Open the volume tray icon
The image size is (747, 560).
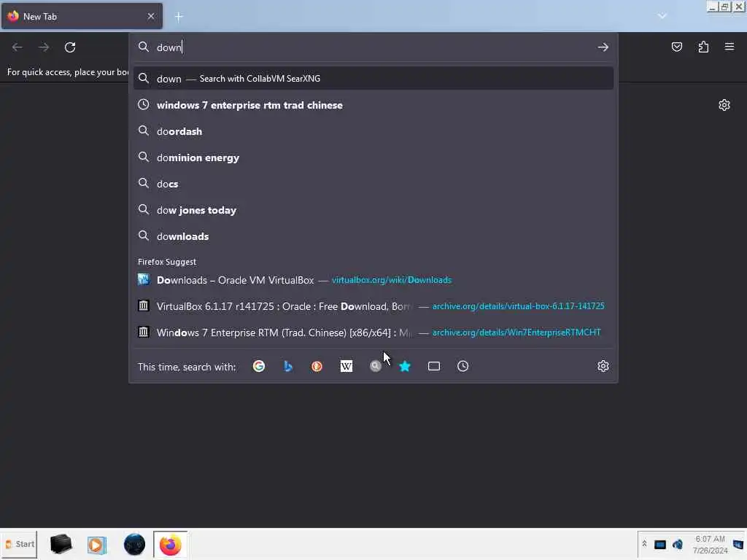678,544
